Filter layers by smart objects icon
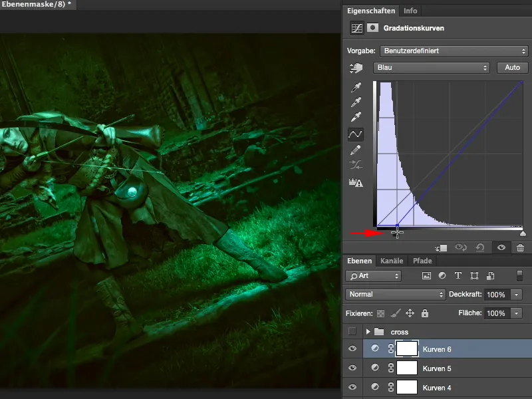The width and height of the screenshot is (532, 399). click(490, 276)
